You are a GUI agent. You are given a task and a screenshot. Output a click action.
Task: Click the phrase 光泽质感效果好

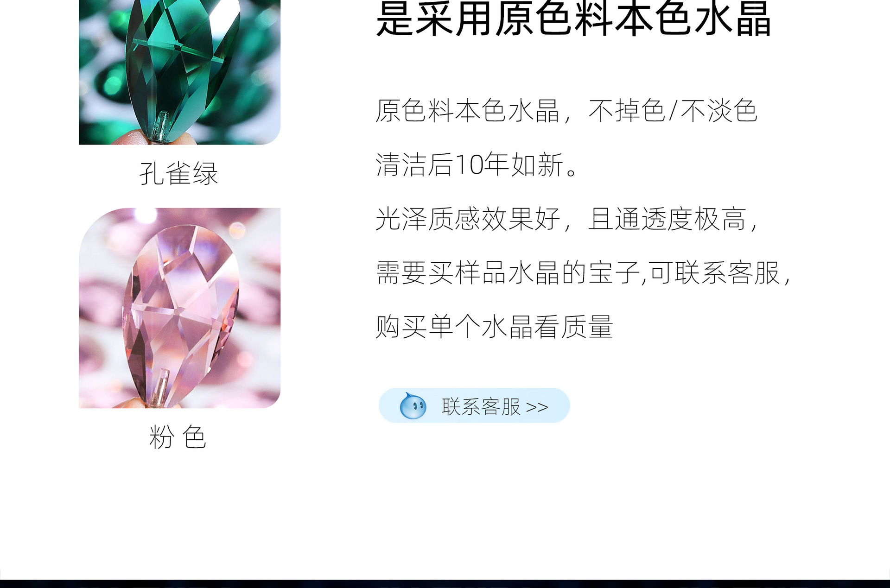(x=468, y=219)
